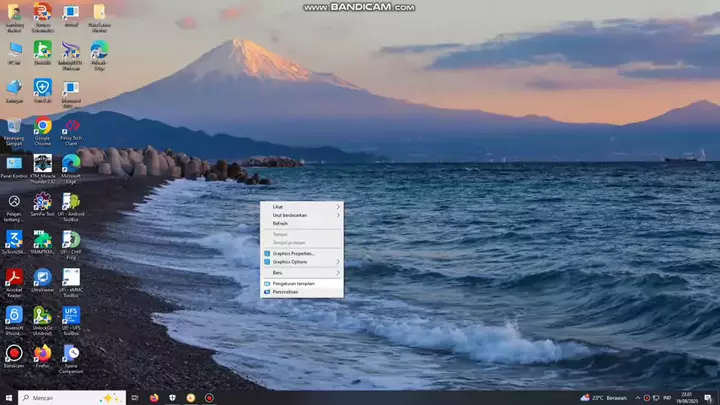720x405 pixels.
Task: Launch Acrobat Reader from the desktop
Action: pos(14,277)
